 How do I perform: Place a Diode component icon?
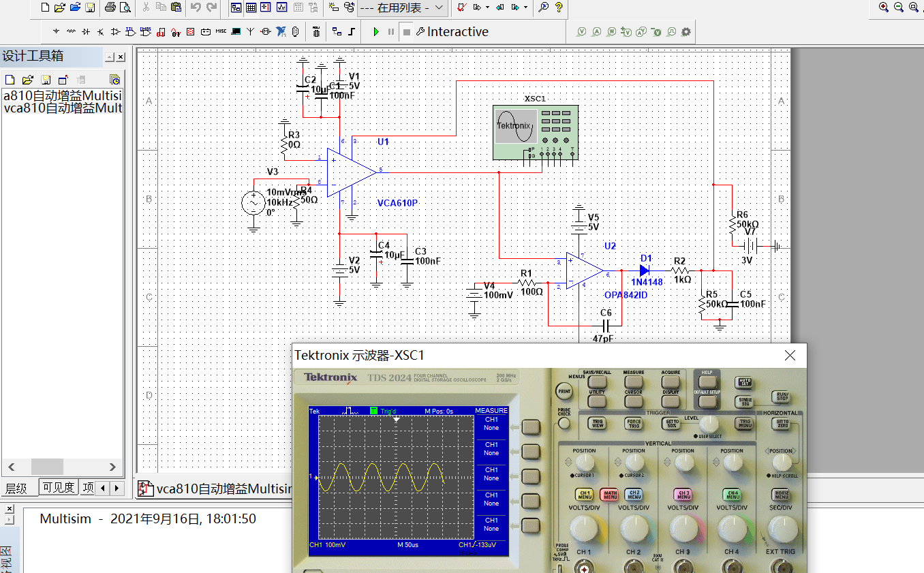(86, 31)
